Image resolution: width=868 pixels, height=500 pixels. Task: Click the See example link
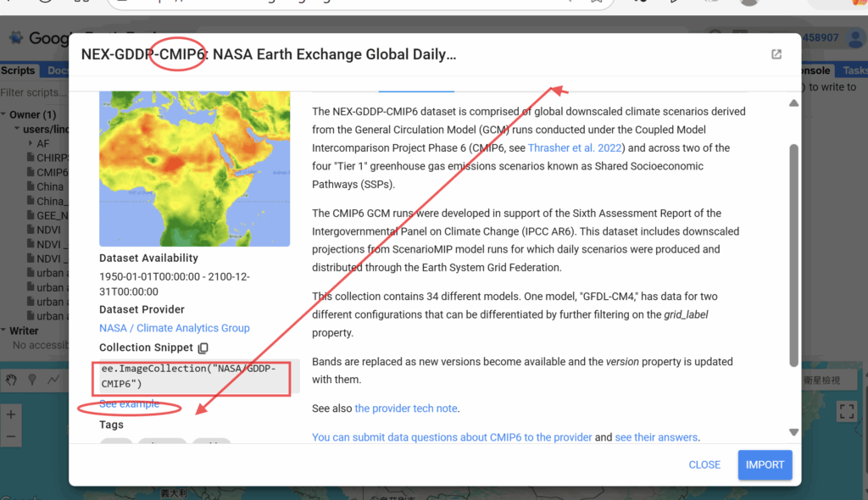pyautogui.click(x=129, y=404)
